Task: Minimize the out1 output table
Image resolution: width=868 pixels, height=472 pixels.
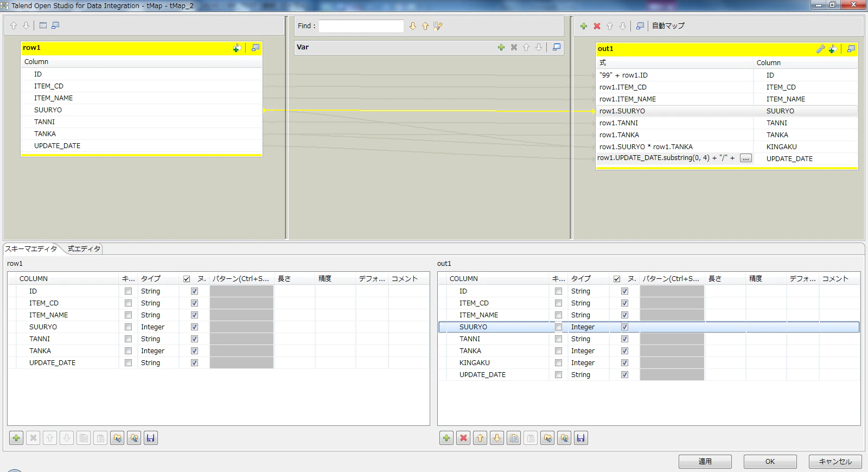Action: [x=851, y=49]
